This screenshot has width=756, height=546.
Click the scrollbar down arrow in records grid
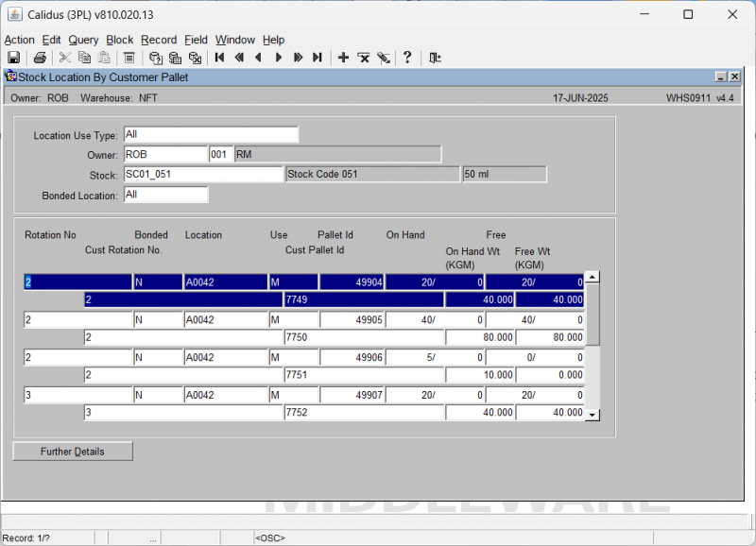point(593,415)
